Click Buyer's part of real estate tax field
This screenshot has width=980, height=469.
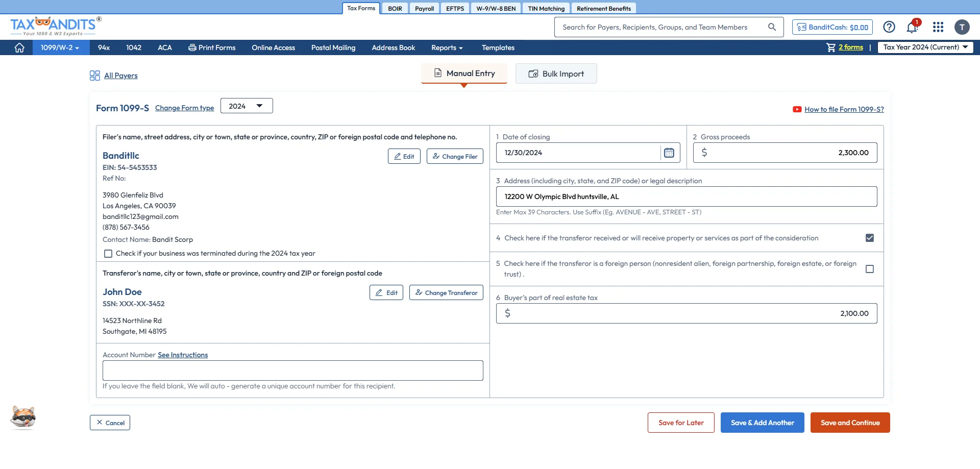click(687, 313)
